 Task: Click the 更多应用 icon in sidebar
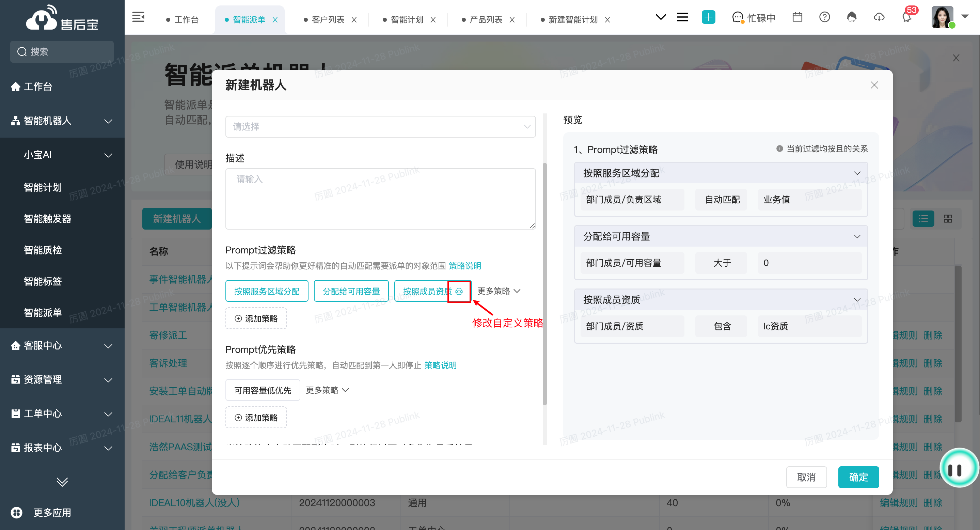click(x=16, y=513)
